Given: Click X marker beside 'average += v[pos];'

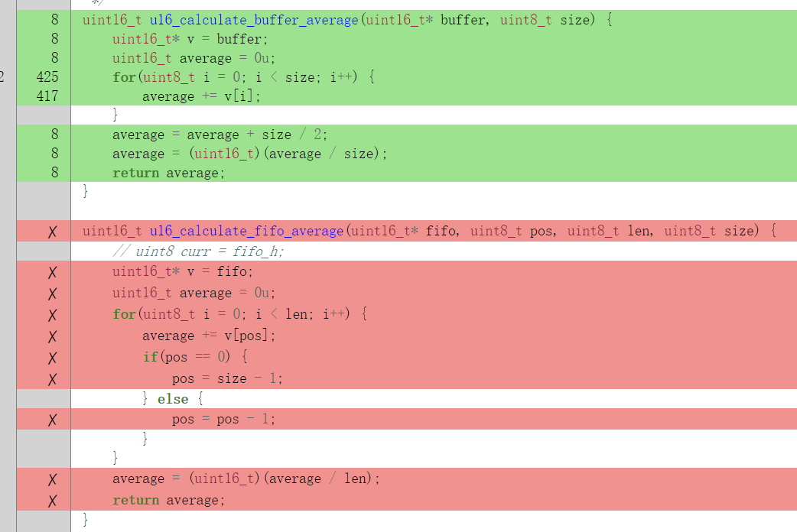Looking at the screenshot, I should pyautogui.click(x=52, y=336).
